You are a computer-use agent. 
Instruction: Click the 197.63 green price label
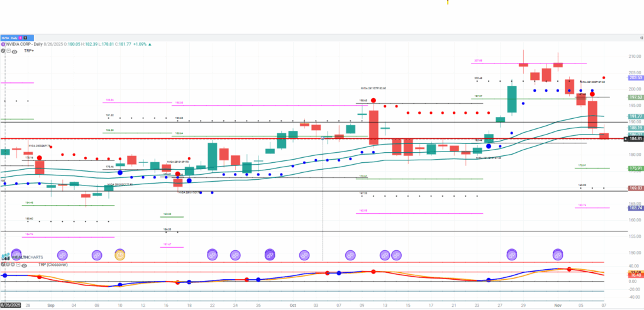tap(635, 97)
